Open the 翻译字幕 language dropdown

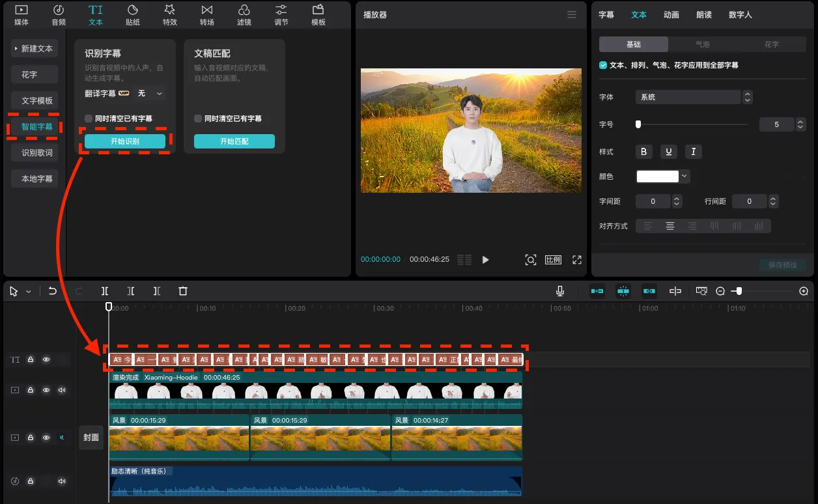(x=152, y=94)
